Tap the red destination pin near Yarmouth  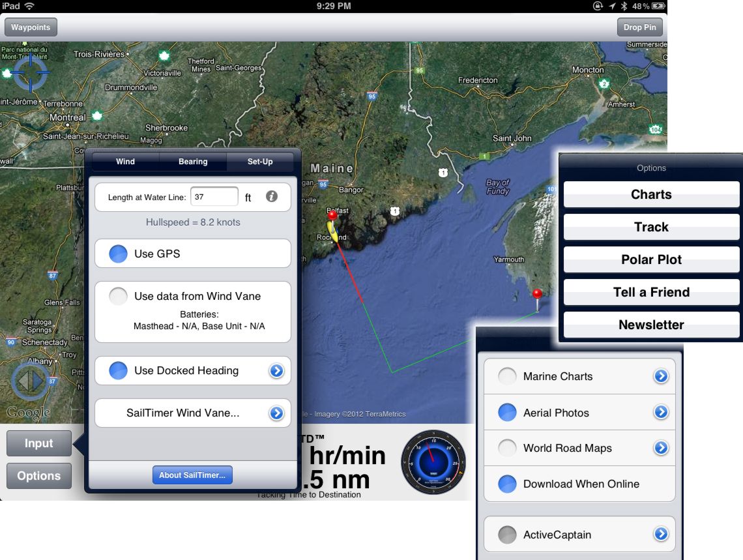click(537, 300)
